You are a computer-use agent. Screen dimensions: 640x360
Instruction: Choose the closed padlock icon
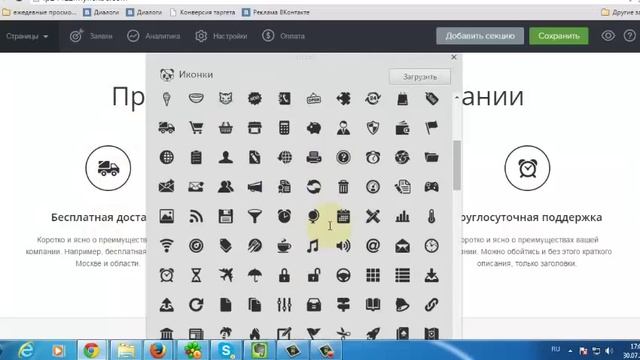pos(284,276)
